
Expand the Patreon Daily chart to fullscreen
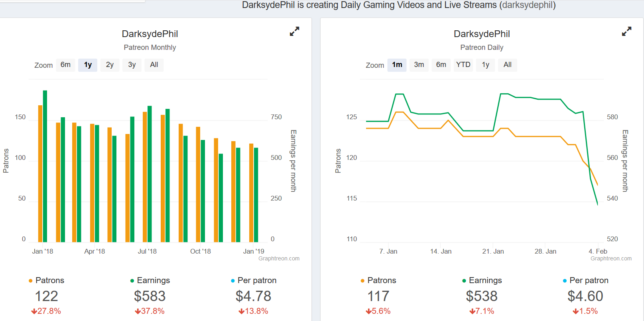pos(626,32)
